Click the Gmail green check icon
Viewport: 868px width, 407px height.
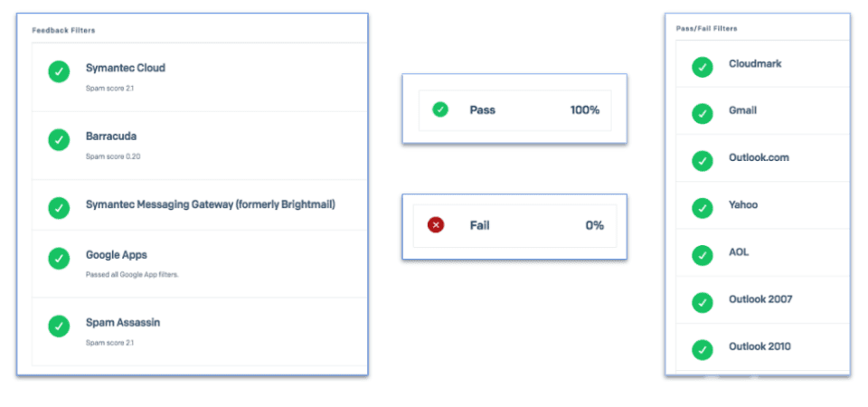click(703, 114)
